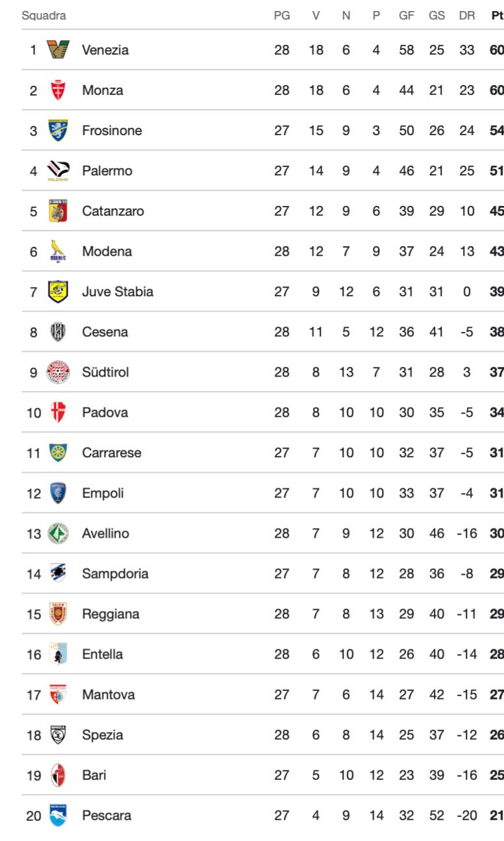Image resolution: width=504 pixels, height=841 pixels.
Task: Open the Empoli team name link
Action: click(x=103, y=493)
